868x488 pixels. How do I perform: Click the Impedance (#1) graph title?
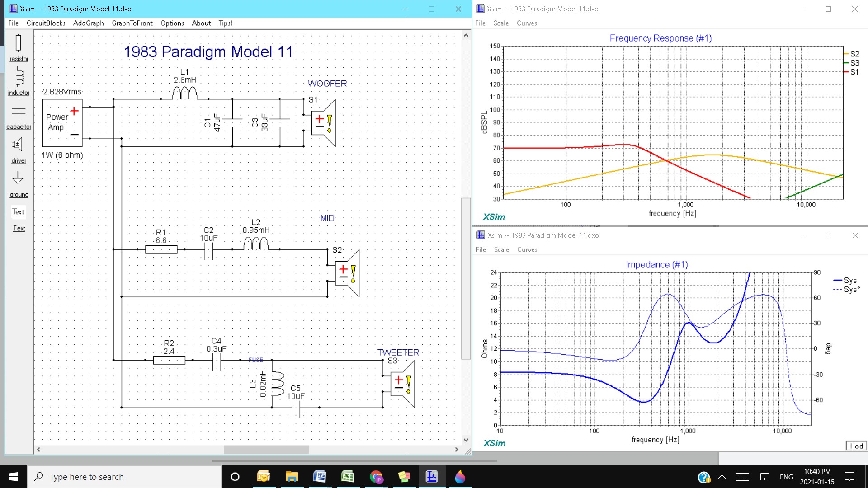point(657,265)
